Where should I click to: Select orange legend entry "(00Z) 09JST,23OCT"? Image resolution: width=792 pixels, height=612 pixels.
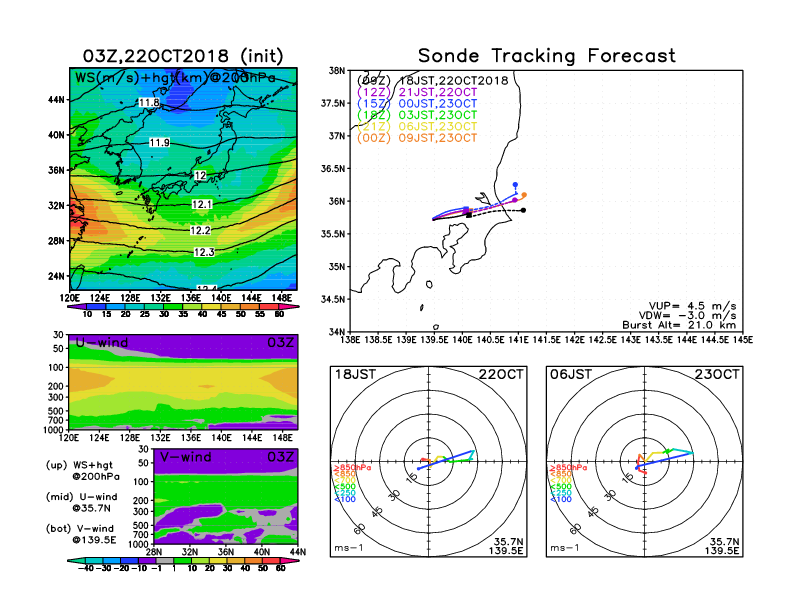[x=417, y=138]
